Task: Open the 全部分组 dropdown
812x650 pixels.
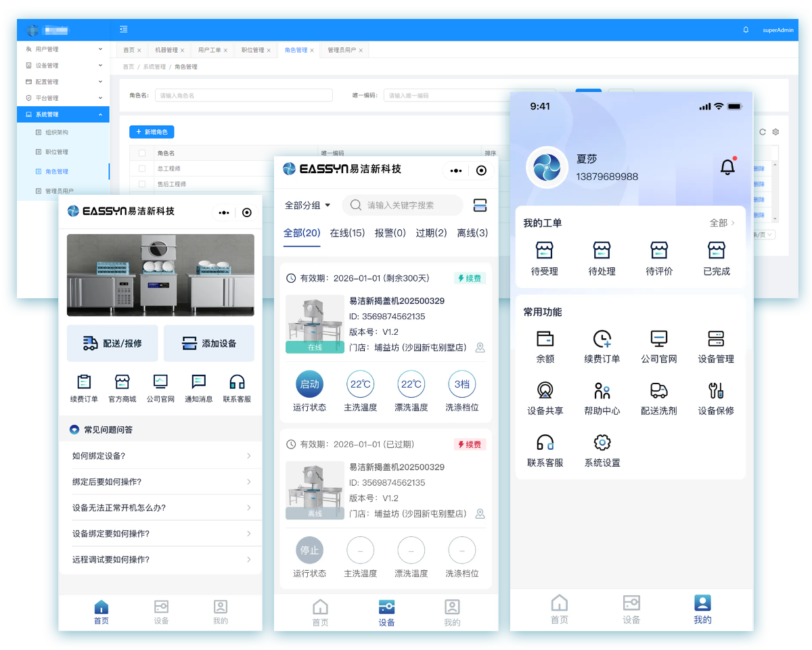Action: 307,205
